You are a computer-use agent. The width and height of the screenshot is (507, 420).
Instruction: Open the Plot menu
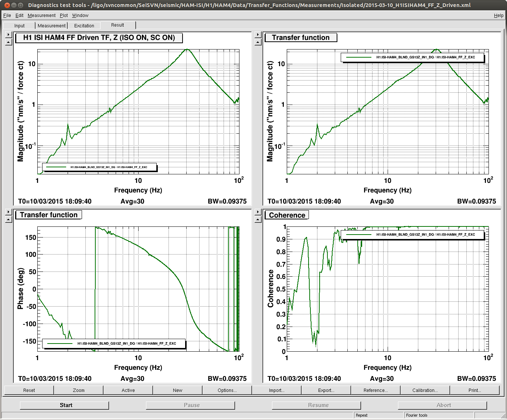click(64, 16)
